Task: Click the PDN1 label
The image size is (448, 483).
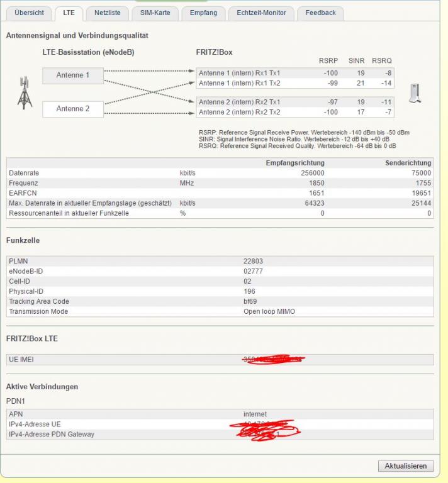Action: (x=15, y=401)
